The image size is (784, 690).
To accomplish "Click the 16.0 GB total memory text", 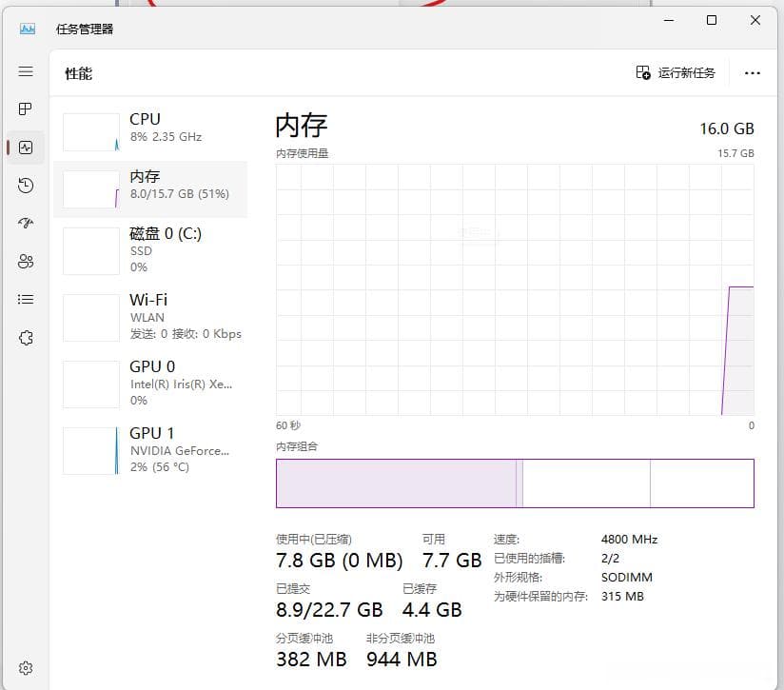I will (727, 129).
